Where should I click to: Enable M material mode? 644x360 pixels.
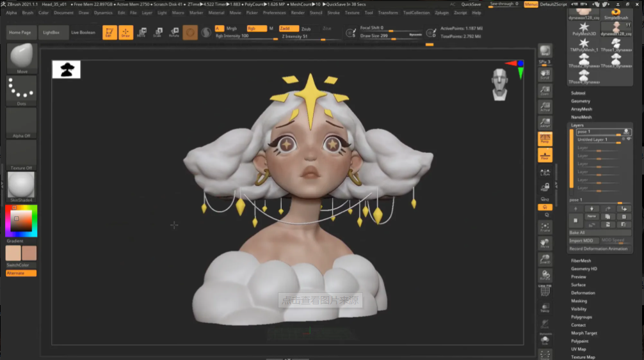(x=271, y=28)
